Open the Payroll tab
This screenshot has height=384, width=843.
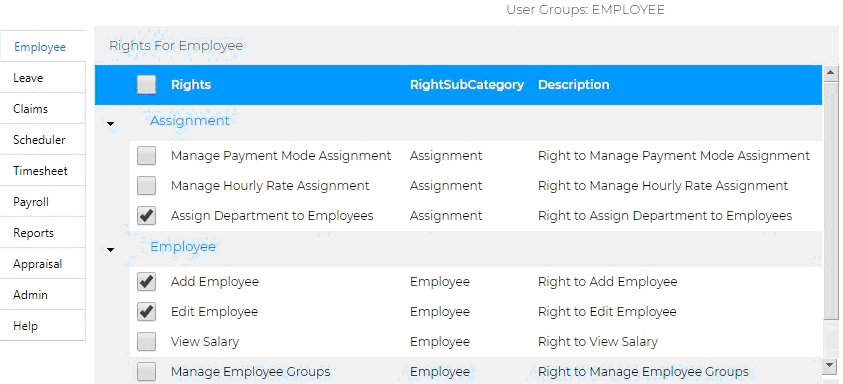coord(42,202)
